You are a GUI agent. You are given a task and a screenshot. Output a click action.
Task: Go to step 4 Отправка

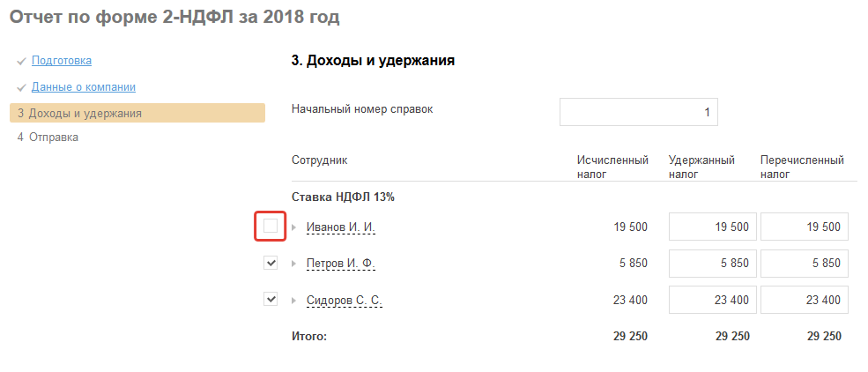[53, 138]
